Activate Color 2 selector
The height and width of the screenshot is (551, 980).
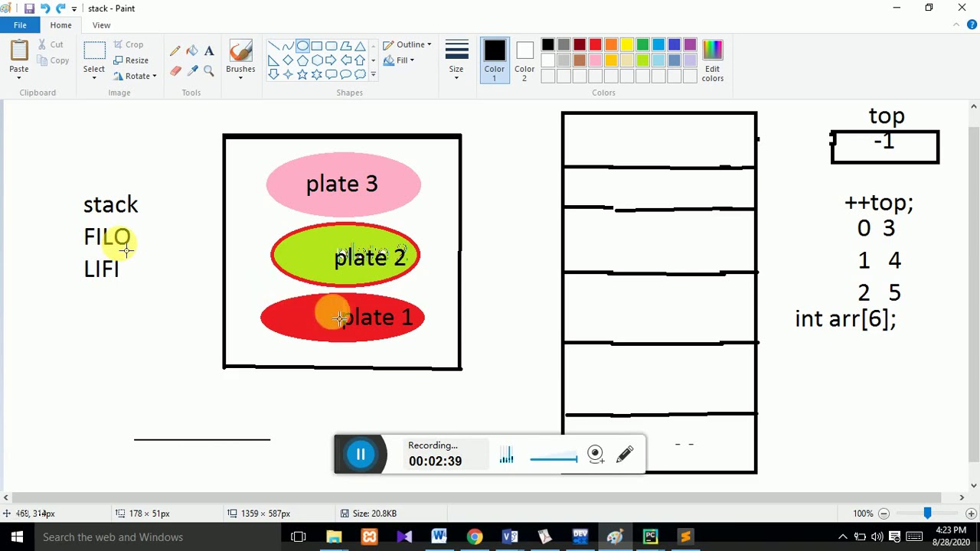coord(524,60)
